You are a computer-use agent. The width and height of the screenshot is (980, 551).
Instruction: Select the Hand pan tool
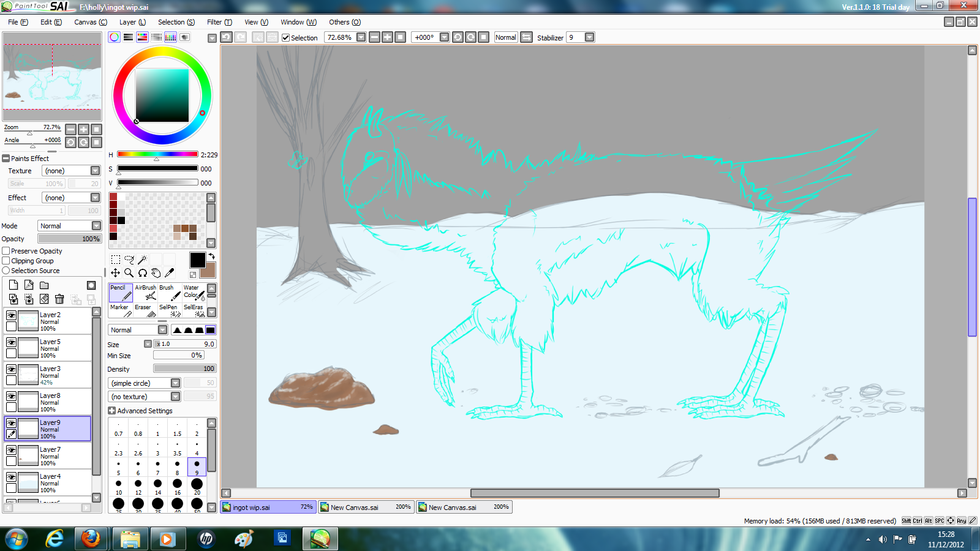[x=156, y=272]
